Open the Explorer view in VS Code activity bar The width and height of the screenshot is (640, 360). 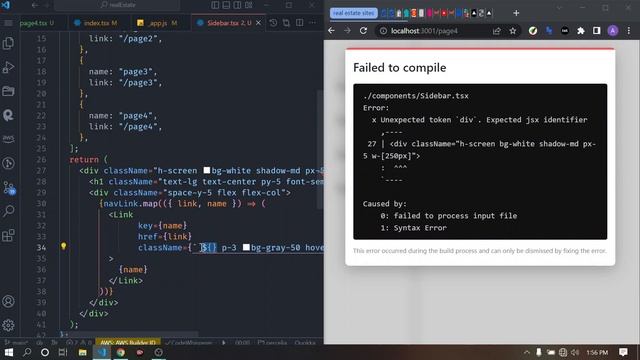(x=8, y=43)
